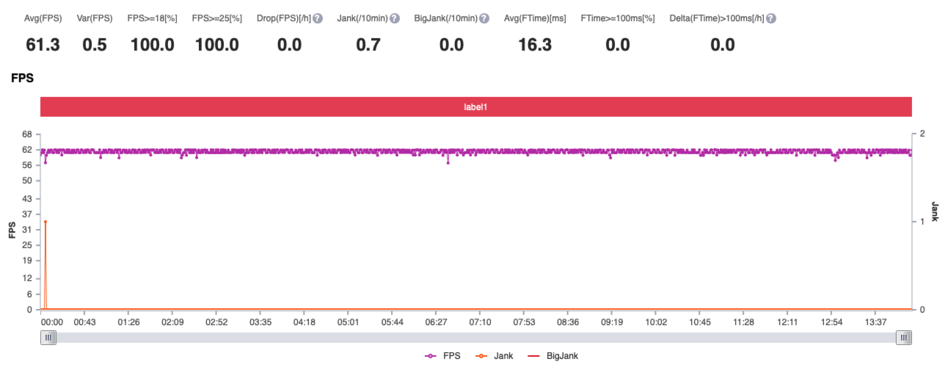Click help icon after Delta(FTime)>100ms[/h]
Image resolution: width=945 pixels, height=367 pixels.
(x=771, y=19)
